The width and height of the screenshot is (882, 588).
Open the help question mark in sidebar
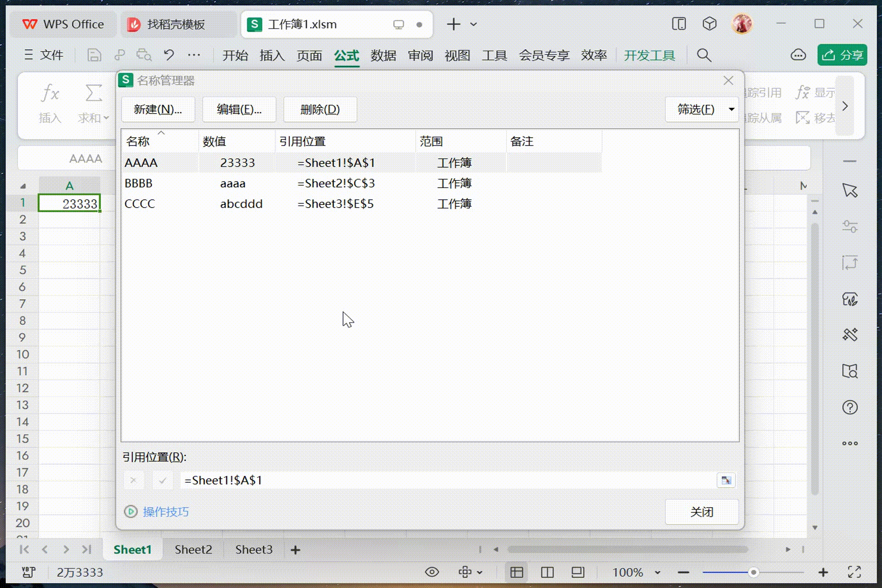(x=850, y=407)
